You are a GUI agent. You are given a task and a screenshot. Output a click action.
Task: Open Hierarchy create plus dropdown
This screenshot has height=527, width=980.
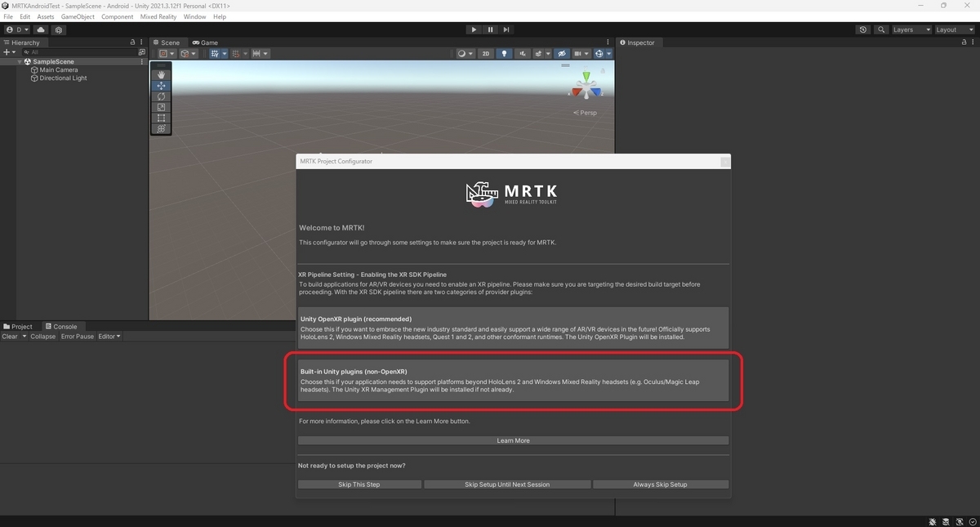(10, 51)
